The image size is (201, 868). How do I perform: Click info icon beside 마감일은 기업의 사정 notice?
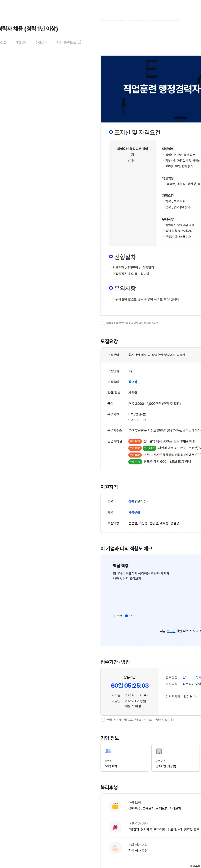[103, 719]
